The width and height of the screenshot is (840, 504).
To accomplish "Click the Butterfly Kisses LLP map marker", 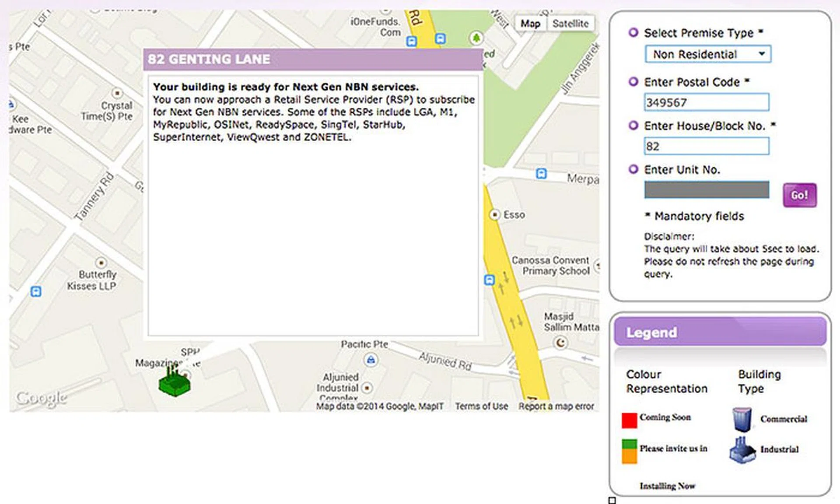I will tap(101, 263).
